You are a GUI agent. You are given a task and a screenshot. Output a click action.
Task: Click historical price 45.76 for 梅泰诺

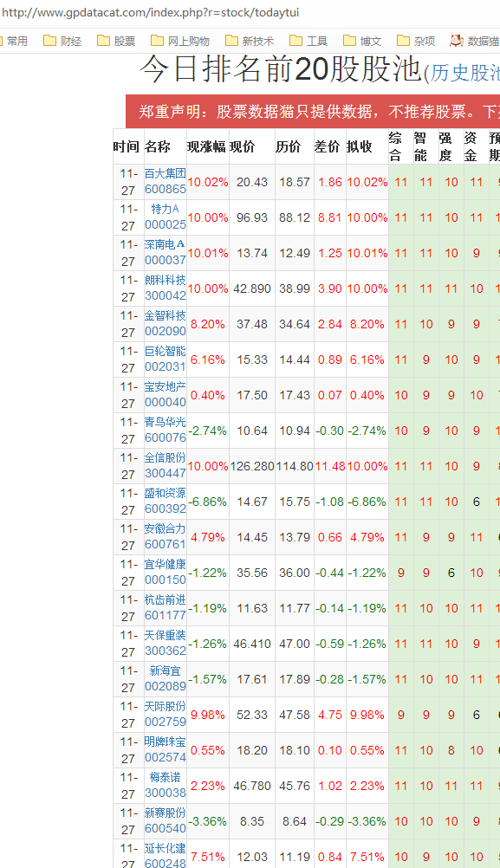[295, 786]
